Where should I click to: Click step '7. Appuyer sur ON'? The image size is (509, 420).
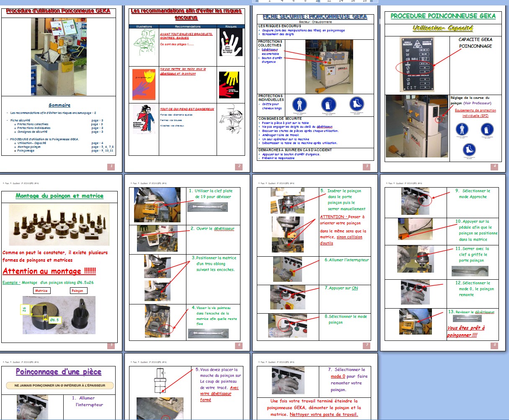[341, 288]
